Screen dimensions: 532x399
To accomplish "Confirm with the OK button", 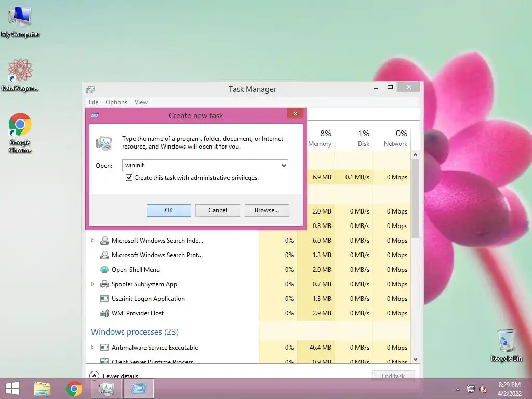I will (169, 210).
